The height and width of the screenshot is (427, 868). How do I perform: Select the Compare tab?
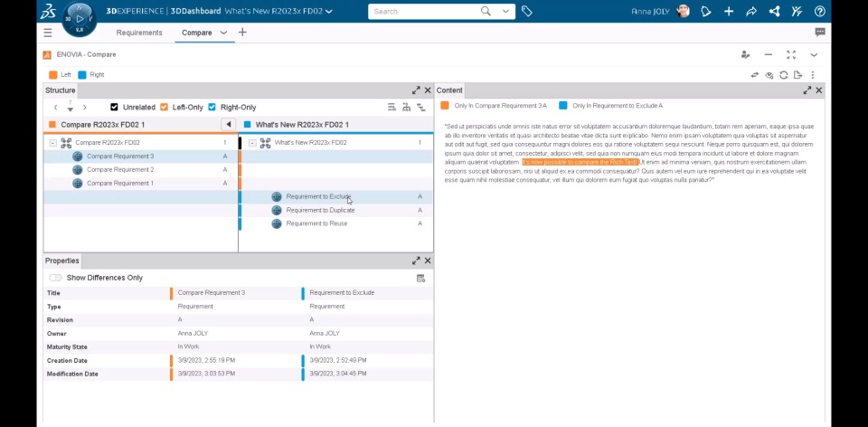pyautogui.click(x=196, y=33)
